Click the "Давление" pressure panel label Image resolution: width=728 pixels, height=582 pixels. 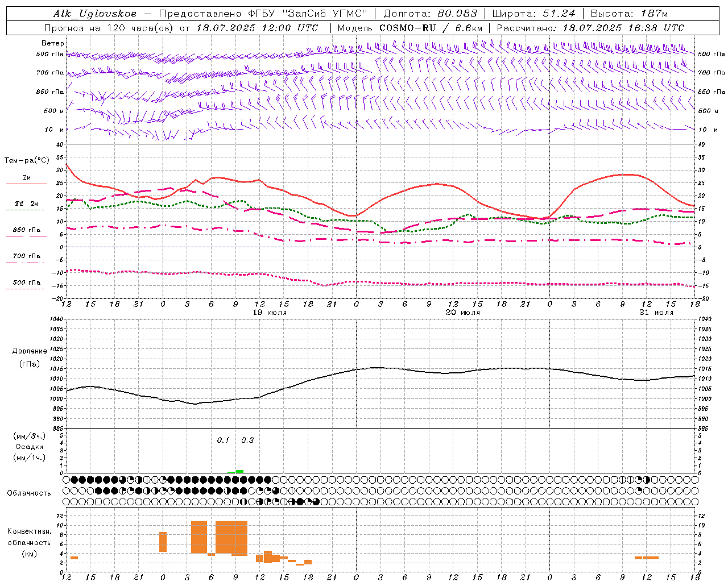tap(30, 351)
